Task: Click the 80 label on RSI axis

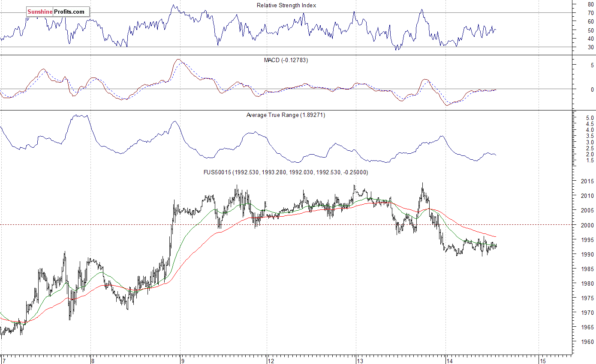Action: [x=590, y=4]
